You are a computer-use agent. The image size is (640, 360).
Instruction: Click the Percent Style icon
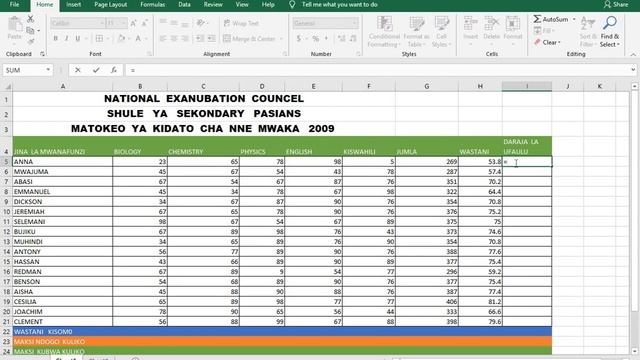point(316,39)
